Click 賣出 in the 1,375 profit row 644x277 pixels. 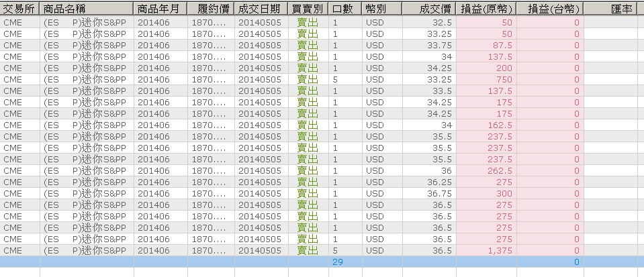(308, 250)
